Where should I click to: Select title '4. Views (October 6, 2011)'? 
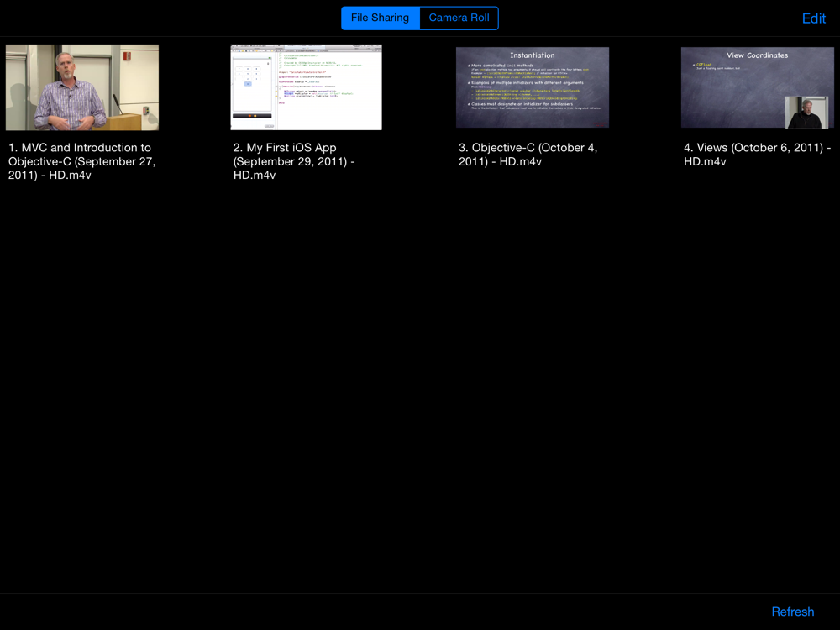(757, 155)
